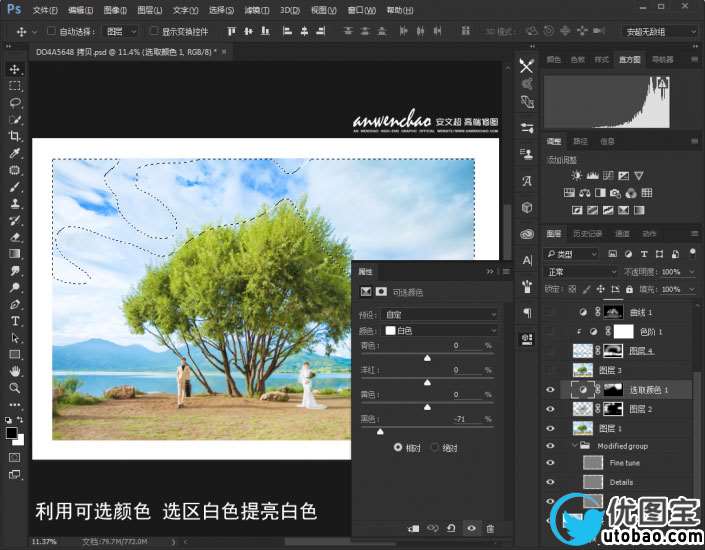
Task: Show the hidden 图层 3 layer
Action: click(551, 370)
